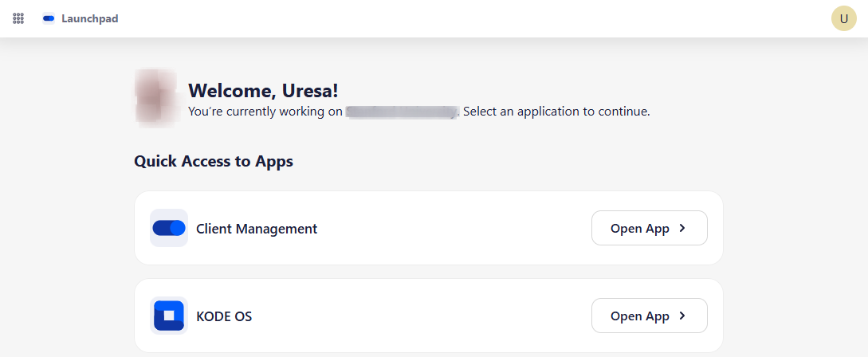
Task: Click the KODE OS blue square icon
Action: (x=168, y=316)
